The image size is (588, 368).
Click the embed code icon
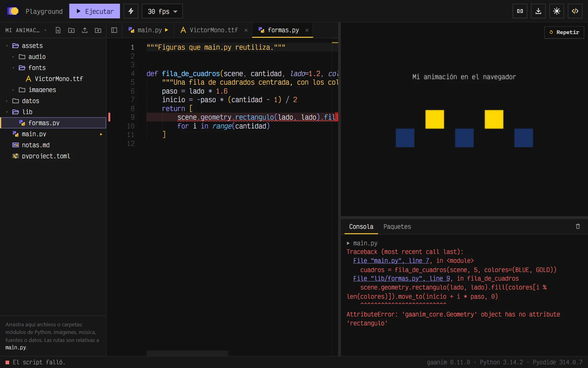click(x=575, y=11)
